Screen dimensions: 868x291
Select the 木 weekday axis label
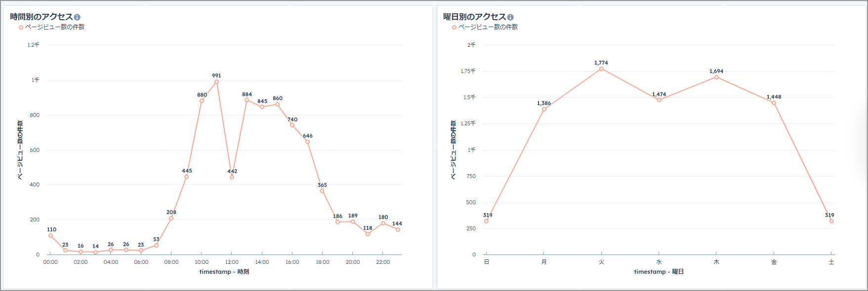(x=716, y=262)
